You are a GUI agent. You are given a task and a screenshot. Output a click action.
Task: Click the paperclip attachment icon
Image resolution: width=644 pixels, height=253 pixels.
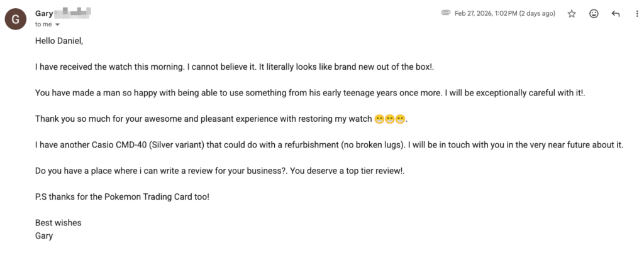click(x=446, y=13)
